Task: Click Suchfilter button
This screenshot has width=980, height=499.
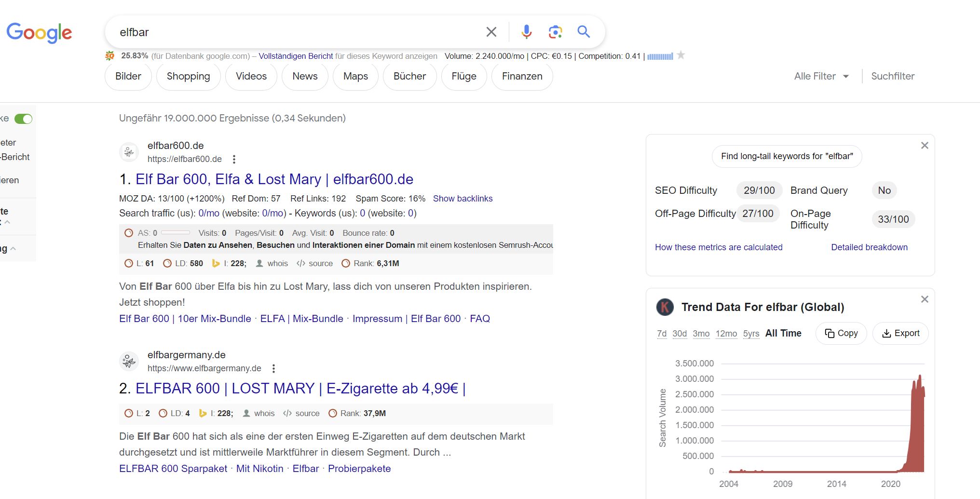Action: [x=893, y=76]
